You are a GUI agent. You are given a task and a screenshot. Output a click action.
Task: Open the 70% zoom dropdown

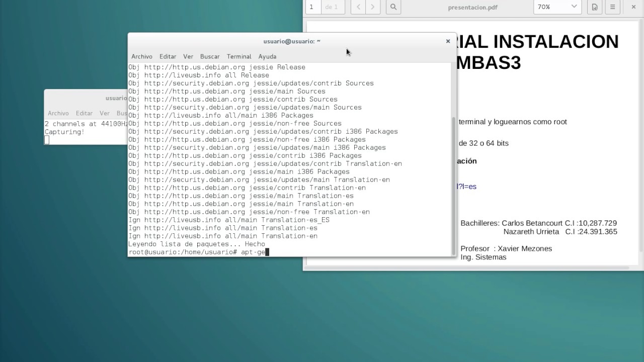(557, 7)
